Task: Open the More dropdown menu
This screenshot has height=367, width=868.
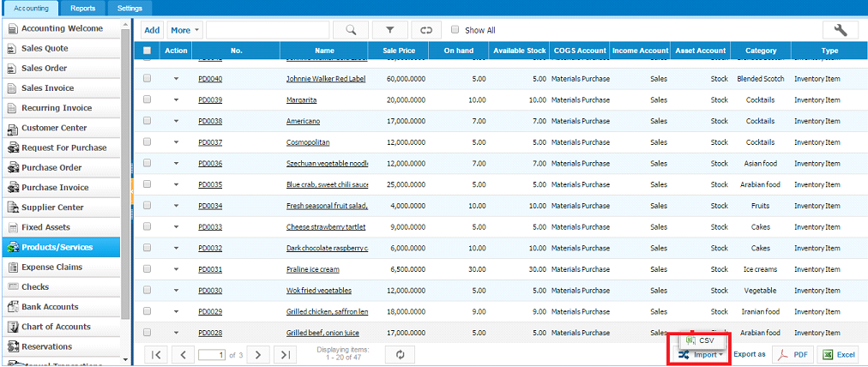Action: pos(185,30)
